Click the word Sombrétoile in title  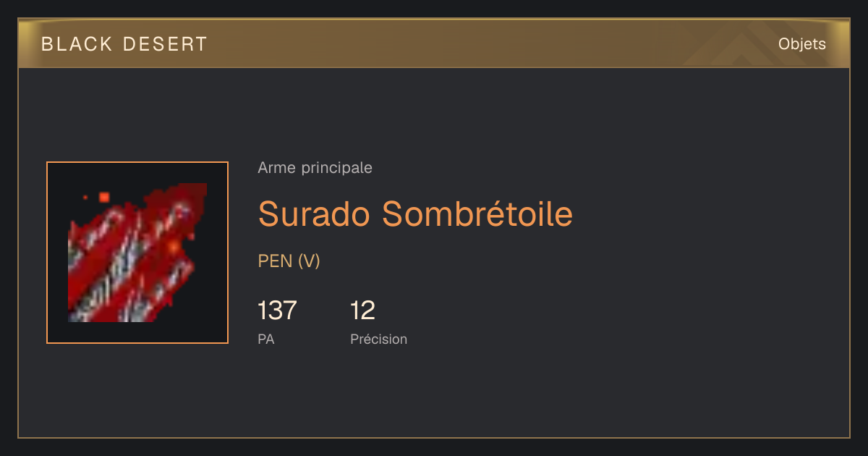(477, 214)
